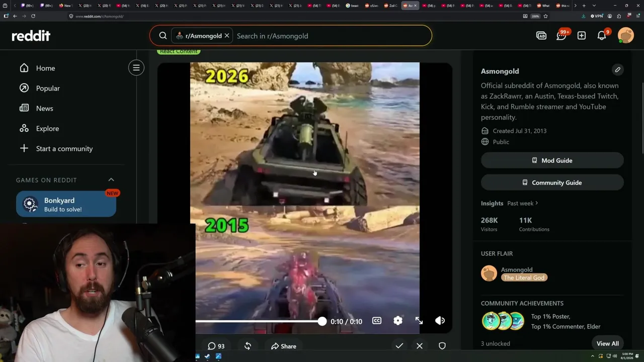Click the React Content flair tag

click(179, 51)
